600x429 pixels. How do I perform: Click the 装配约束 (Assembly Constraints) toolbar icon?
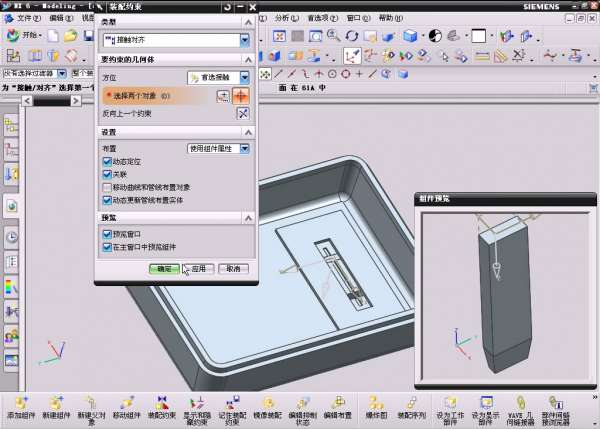pos(162,401)
